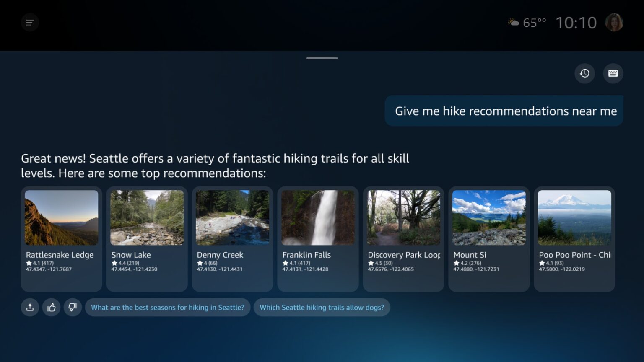Click the drag handle bar atop the panel
The width and height of the screenshot is (644, 362).
322,58
